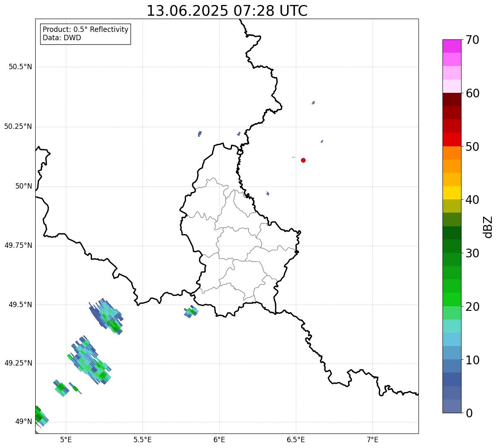The width and height of the screenshot is (498, 448).
Task: Click the 50.5°N latitude label
Action: [20, 67]
